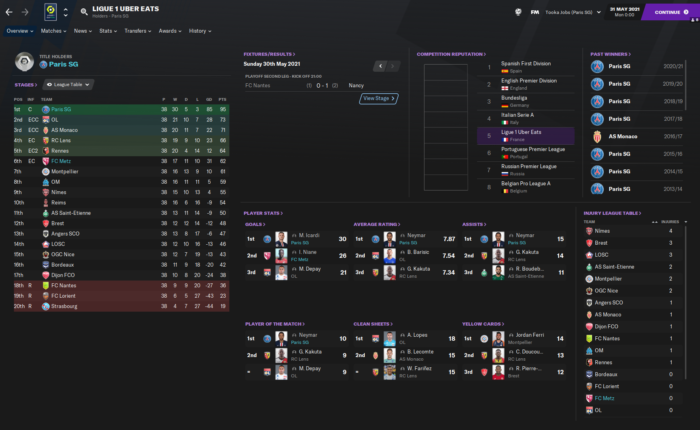
Task: Open the Matches menu
Action: click(x=53, y=31)
